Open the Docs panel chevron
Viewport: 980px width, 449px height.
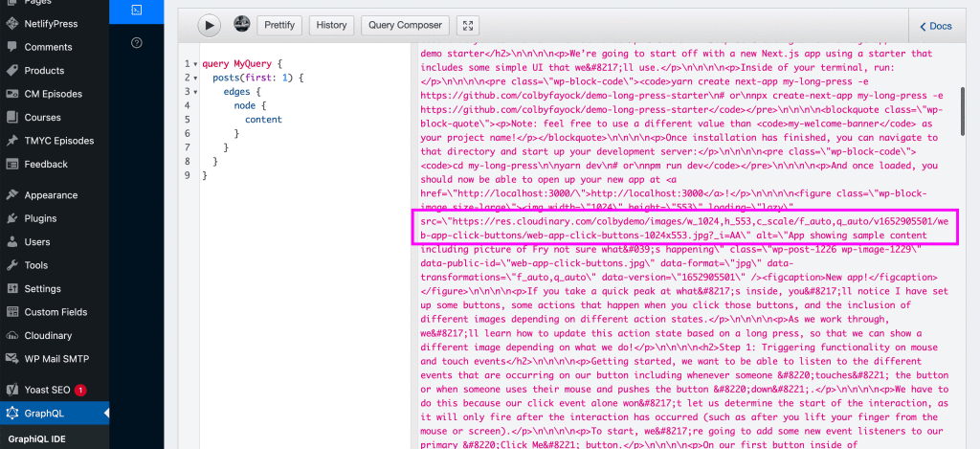pyautogui.click(x=924, y=26)
